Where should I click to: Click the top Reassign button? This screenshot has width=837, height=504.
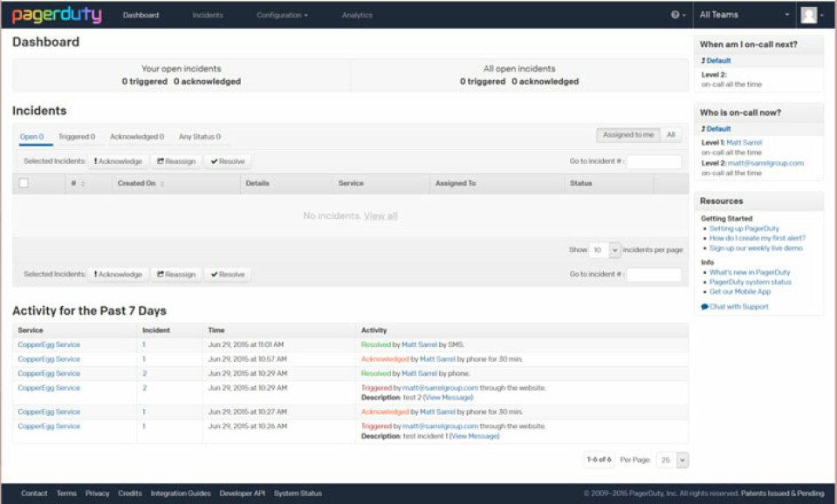(x=176, y=161)
